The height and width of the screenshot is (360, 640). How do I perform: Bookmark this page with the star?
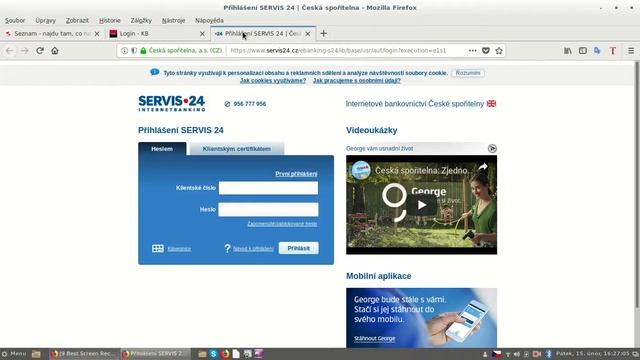(499, 51)
